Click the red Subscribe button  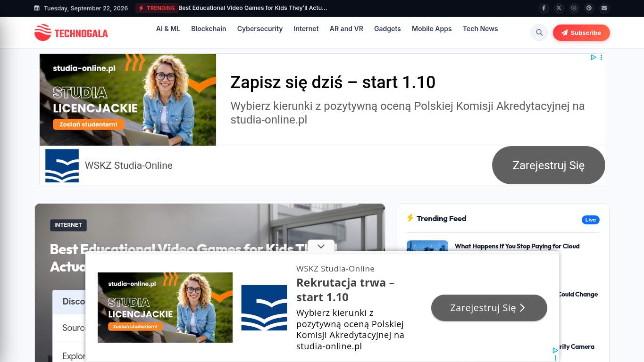pyautogui.click(x=581, y=33)
